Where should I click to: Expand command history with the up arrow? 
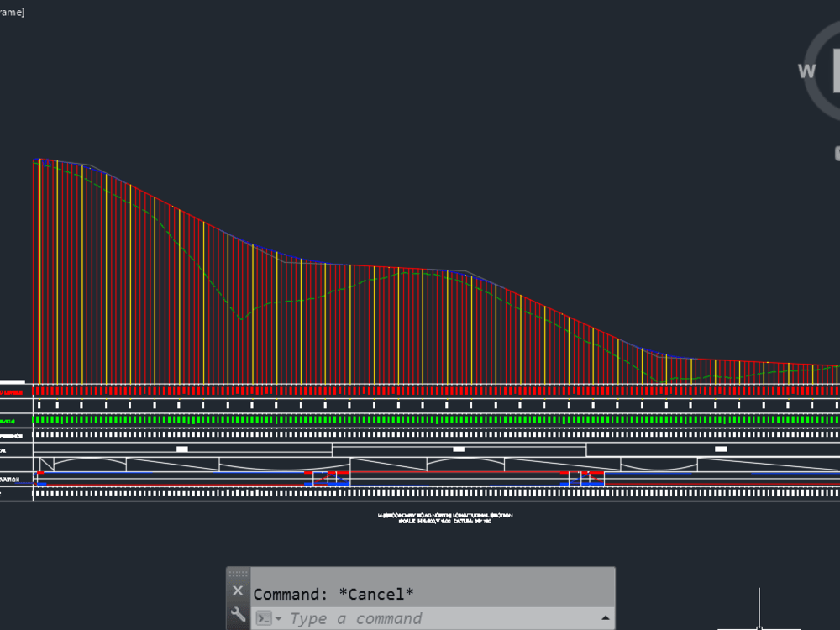coord(606,616)
